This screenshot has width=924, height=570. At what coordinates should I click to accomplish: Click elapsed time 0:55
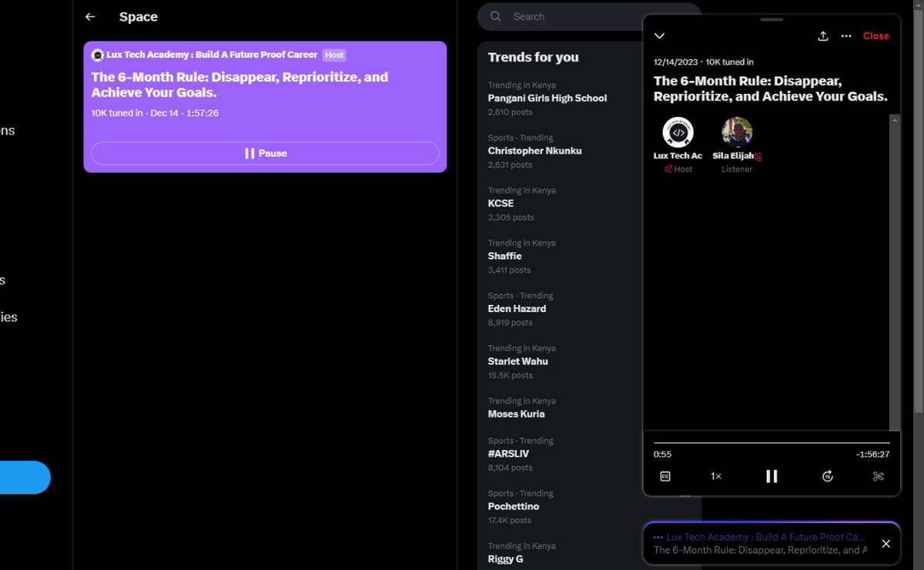[662, 454]
